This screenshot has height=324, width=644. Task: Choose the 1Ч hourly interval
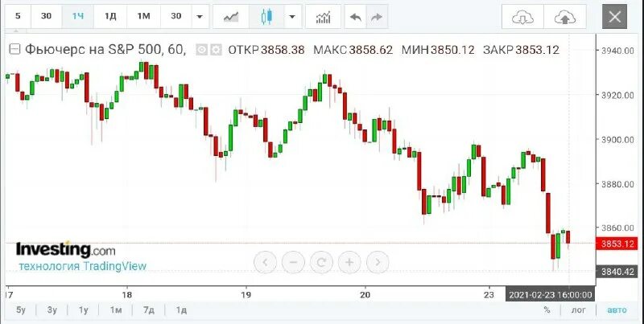pyautogui.click(x=78, y=16)
